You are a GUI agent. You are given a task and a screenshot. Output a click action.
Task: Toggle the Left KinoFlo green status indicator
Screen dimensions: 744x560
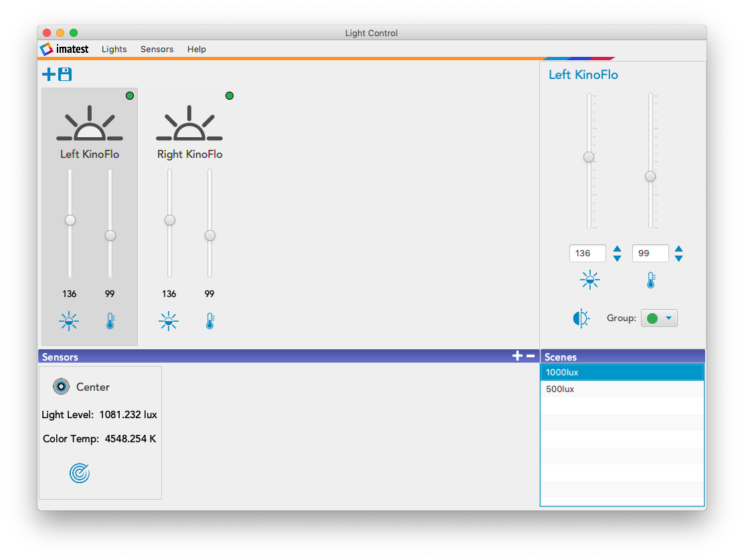click(x=130, y=96)
